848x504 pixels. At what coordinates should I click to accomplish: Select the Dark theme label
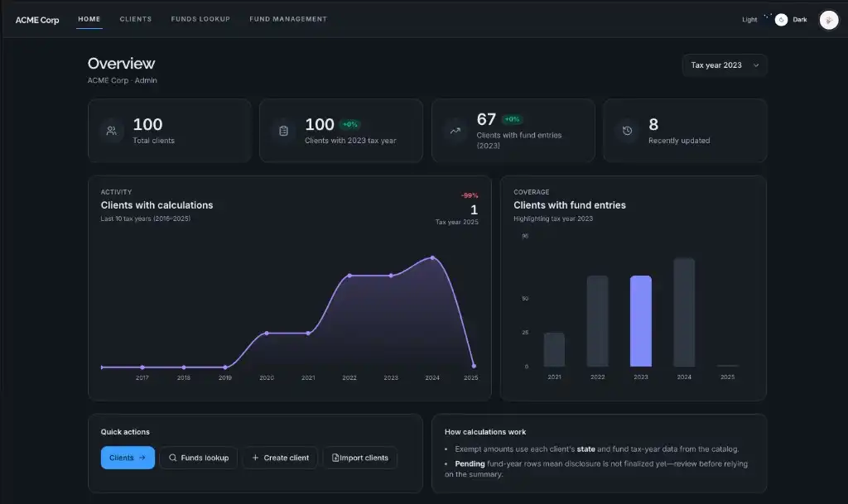(x=800, y=19)
